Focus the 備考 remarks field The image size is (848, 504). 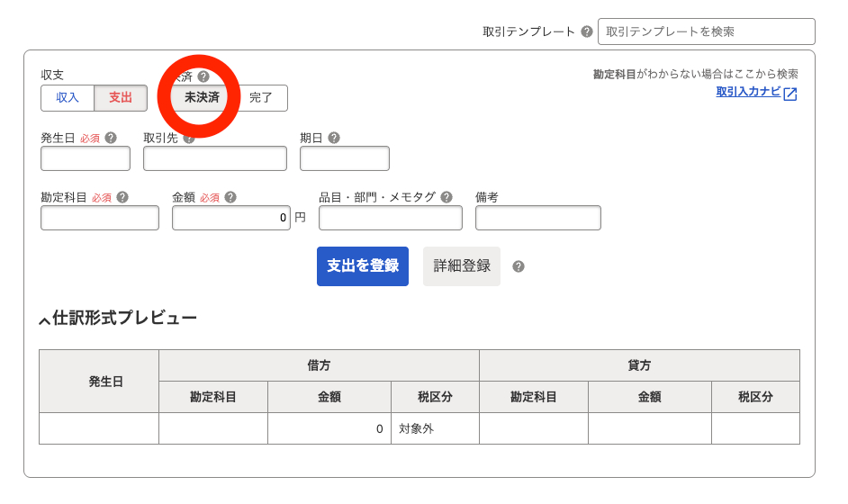[538, 218]
